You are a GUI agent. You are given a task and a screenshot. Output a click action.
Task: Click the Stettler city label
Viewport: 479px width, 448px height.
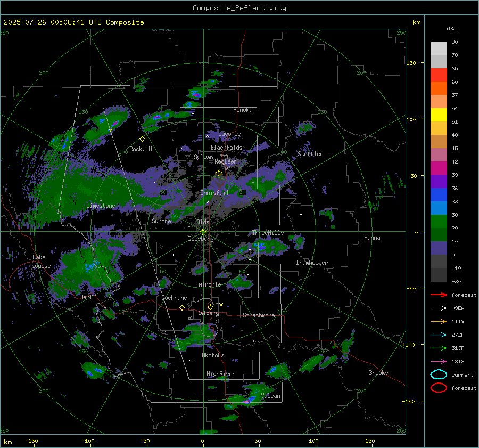[x=310, y=154]
